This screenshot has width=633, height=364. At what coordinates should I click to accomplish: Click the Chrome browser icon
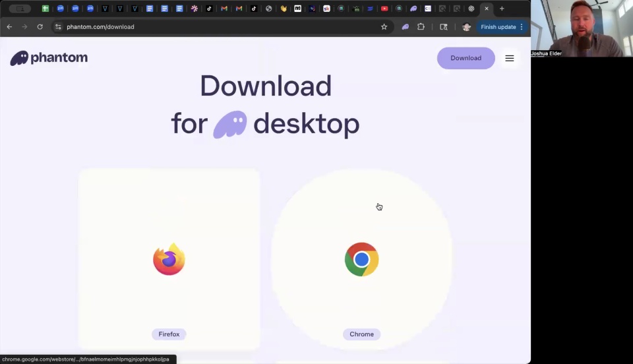[362, 259]
